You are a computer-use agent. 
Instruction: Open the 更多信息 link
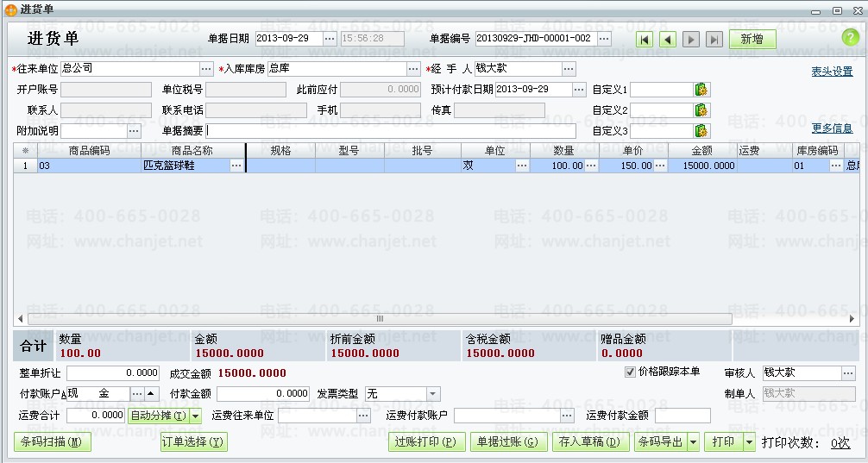pyautogui.click(x=832, y=128)
